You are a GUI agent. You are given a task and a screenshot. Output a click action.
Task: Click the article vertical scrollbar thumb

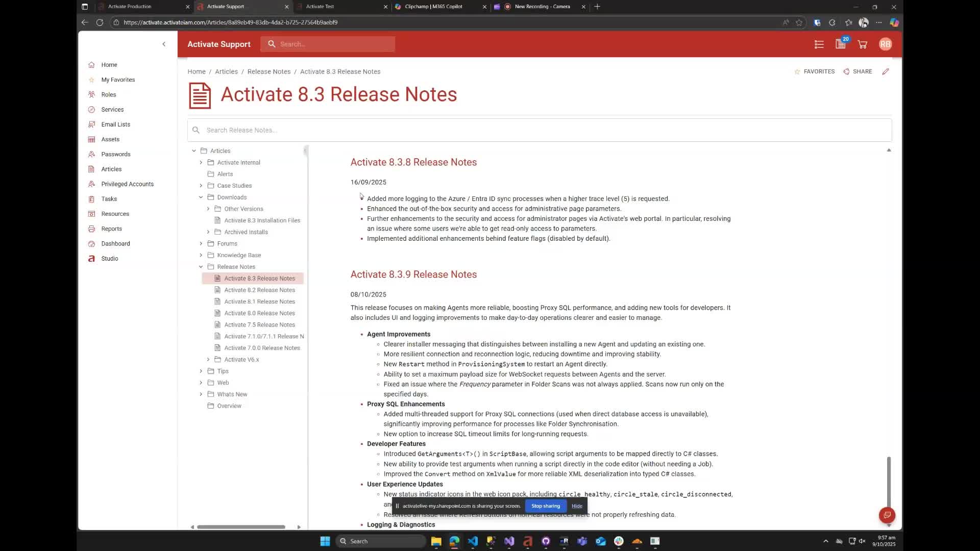pos(889,481)
